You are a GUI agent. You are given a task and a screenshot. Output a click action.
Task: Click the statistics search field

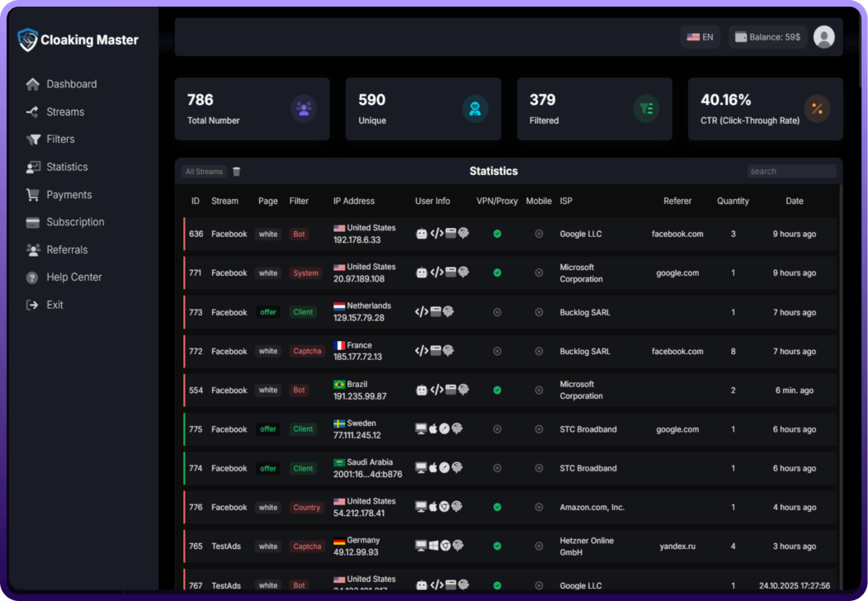pyautogui.click(x=790, y=172)
